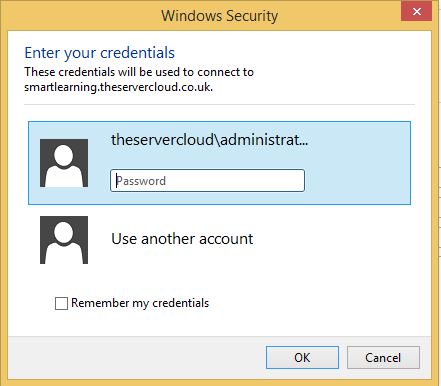Click empty space right of "Use another account"
The width and height of the screenshot is (441, 386).
333,239
